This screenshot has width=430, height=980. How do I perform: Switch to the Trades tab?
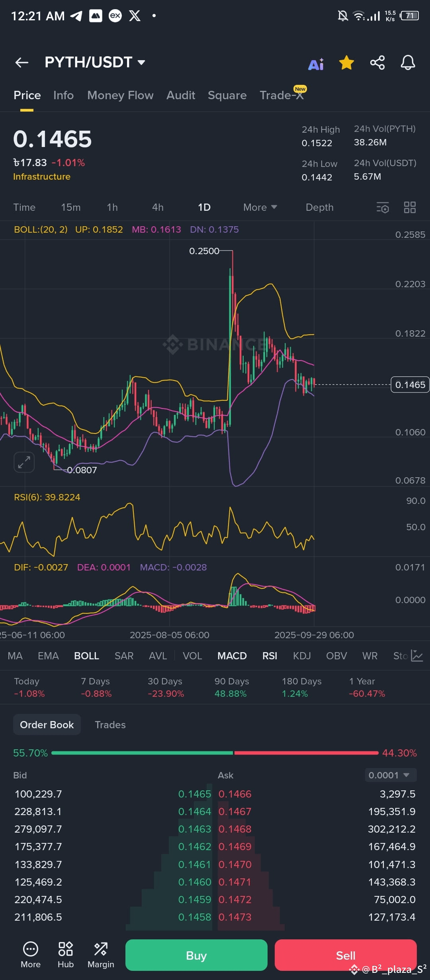click(110, 725)
